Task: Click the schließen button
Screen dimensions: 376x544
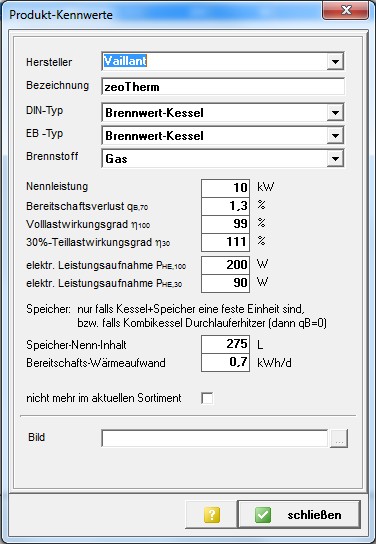Action: click(299, 514)
